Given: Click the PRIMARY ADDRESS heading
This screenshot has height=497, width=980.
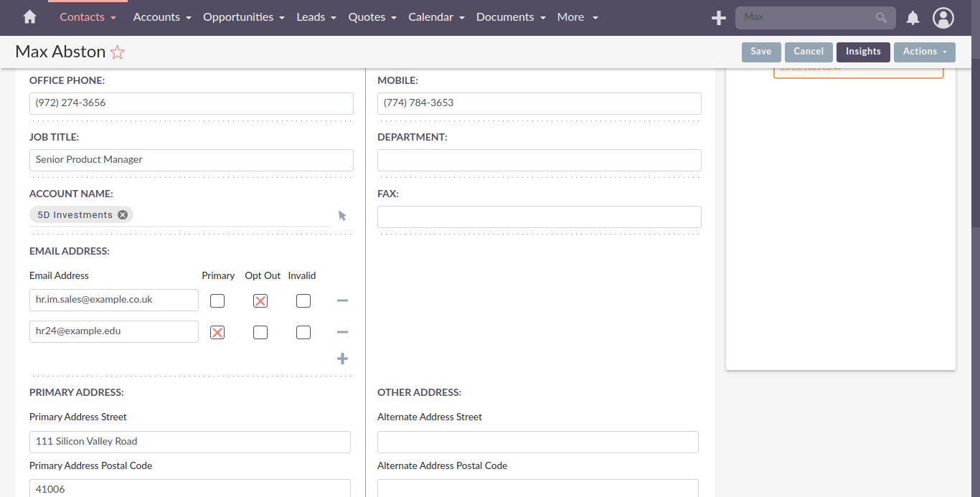Looking at the screenshot, I should point(77,392).
